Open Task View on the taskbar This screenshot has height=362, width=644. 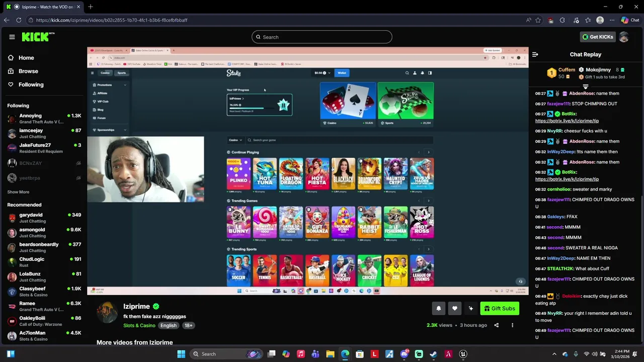click(271, 354)
